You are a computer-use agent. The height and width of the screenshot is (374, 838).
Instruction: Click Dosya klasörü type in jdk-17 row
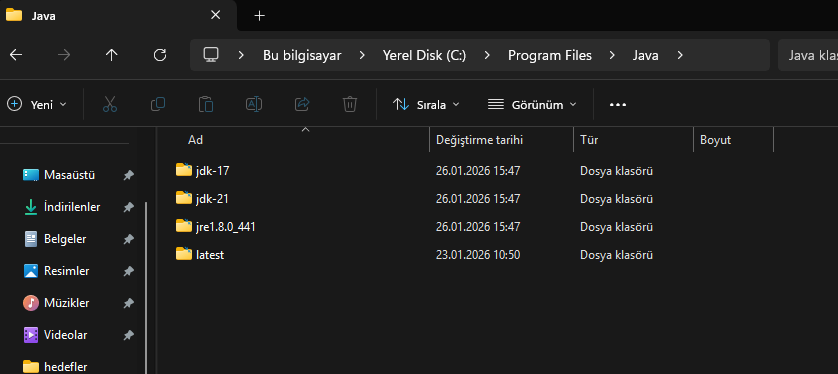tap(616, 171)
